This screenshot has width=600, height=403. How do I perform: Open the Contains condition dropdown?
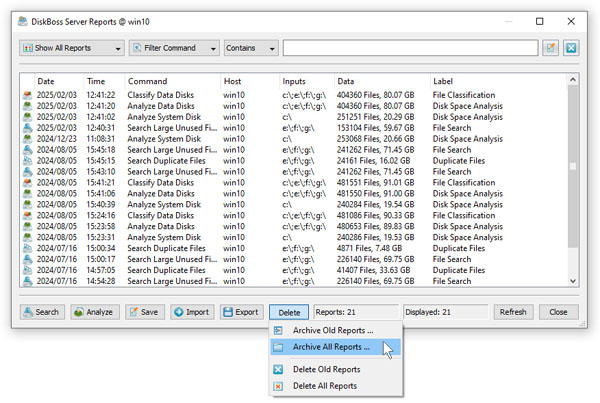click(x=251, y=48)
